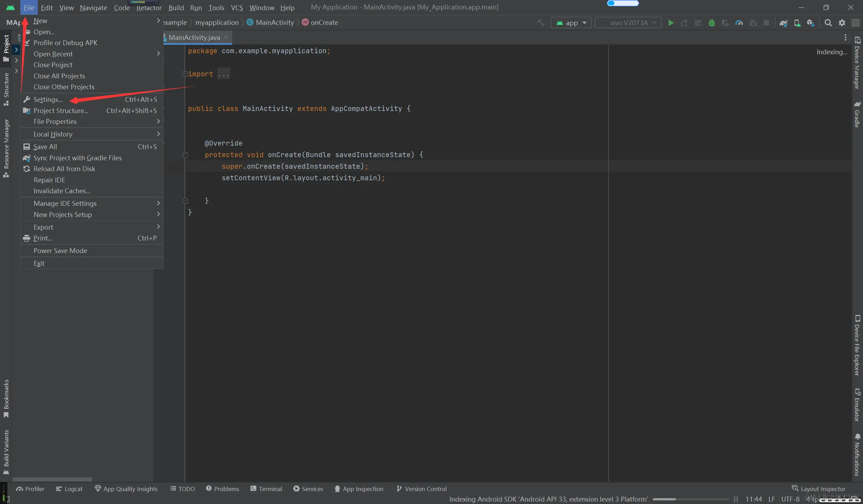
Task: Click the LF line separator status entry
Action: (x=771, y=499)
